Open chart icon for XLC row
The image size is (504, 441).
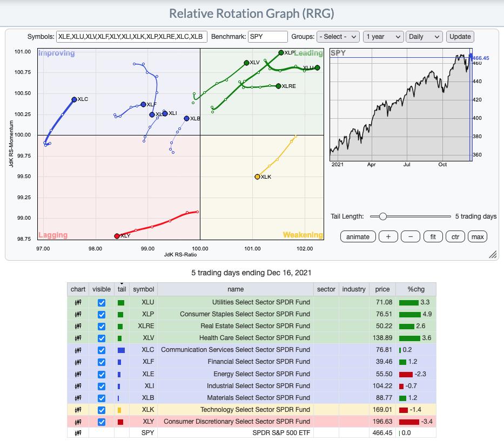(x=78, y=350)
